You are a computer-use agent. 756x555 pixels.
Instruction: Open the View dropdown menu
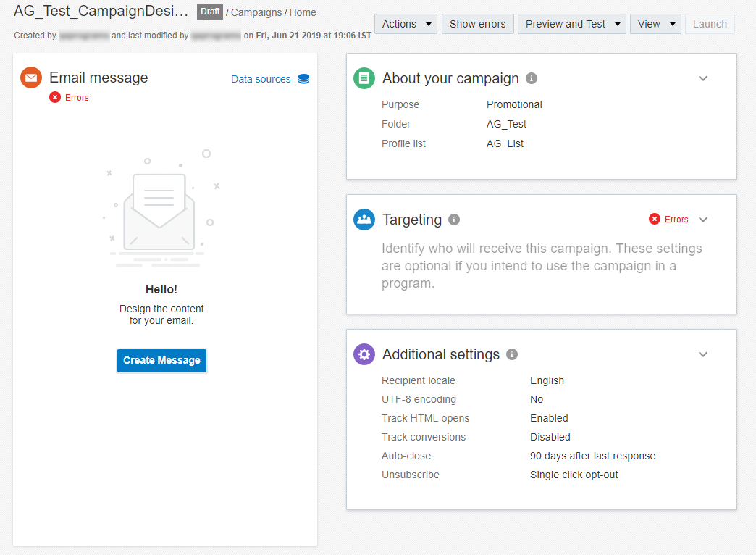655,24
